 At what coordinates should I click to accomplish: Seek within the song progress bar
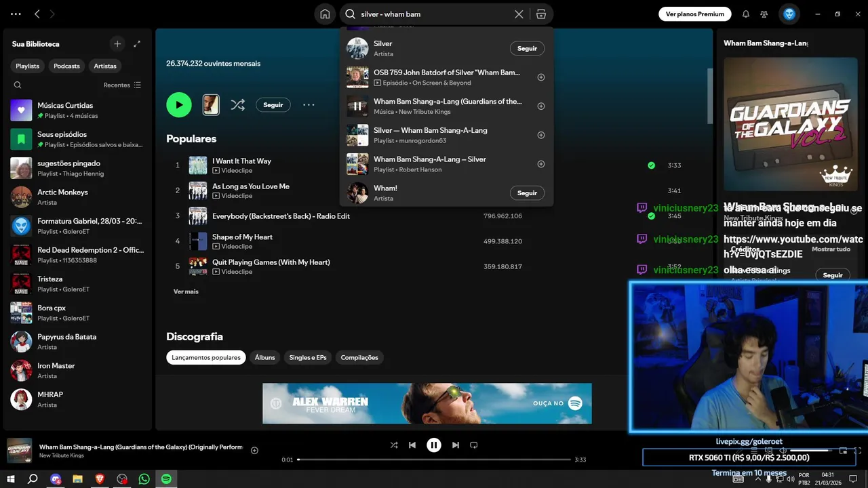(434, 460)
